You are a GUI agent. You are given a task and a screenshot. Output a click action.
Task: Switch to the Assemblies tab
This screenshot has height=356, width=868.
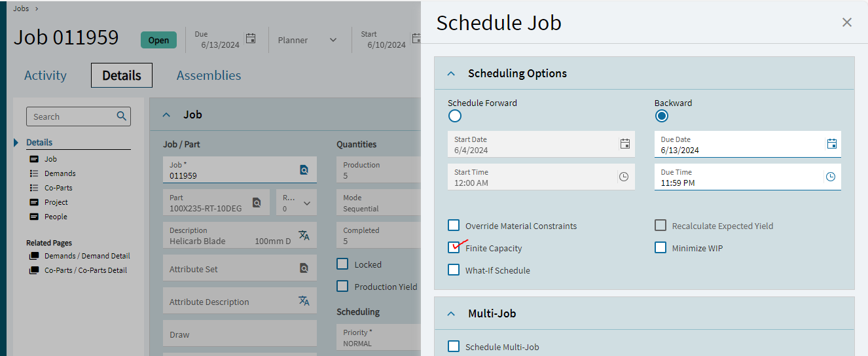point(209,75)
